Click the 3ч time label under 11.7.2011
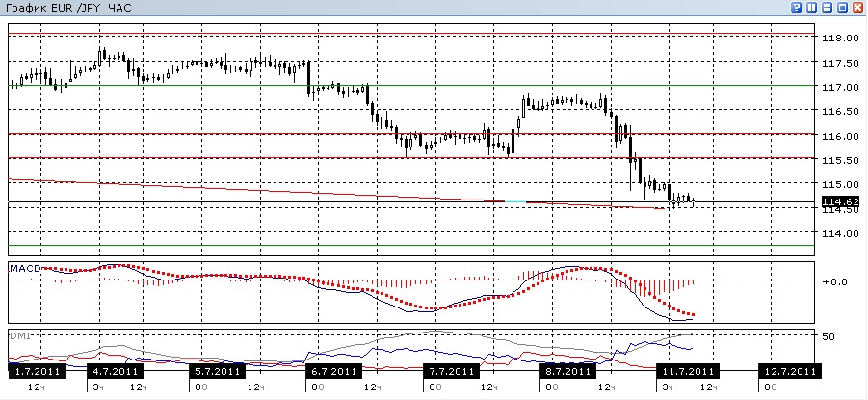868x400 pixels. click(667, 387)
